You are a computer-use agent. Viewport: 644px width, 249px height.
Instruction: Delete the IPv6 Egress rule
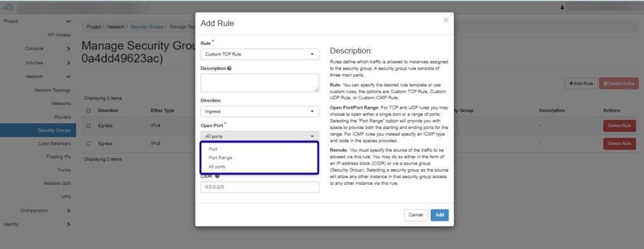(619, 144)
